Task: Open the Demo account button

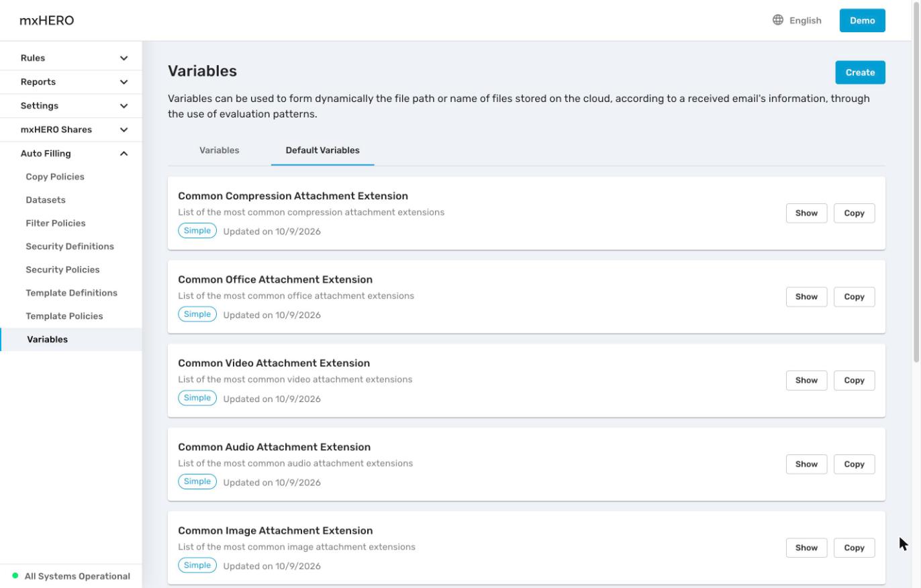Action: pyautogui.click(x=862, y=20)
